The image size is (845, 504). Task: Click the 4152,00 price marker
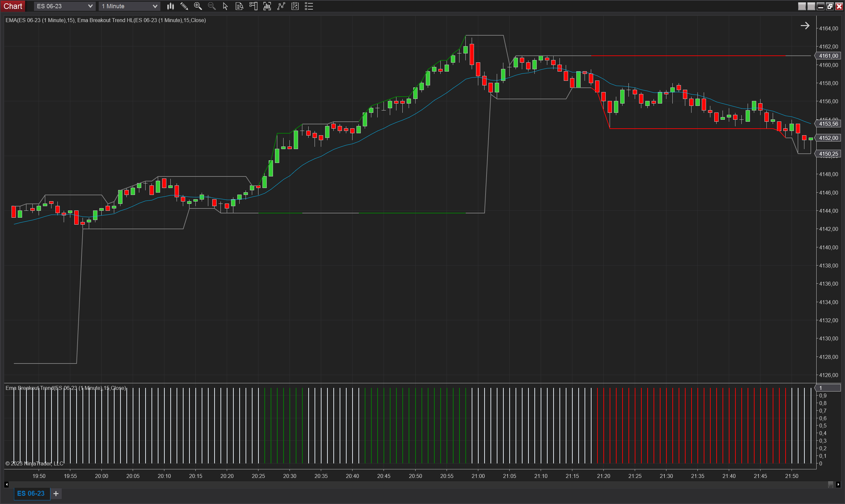pos(828,138)
